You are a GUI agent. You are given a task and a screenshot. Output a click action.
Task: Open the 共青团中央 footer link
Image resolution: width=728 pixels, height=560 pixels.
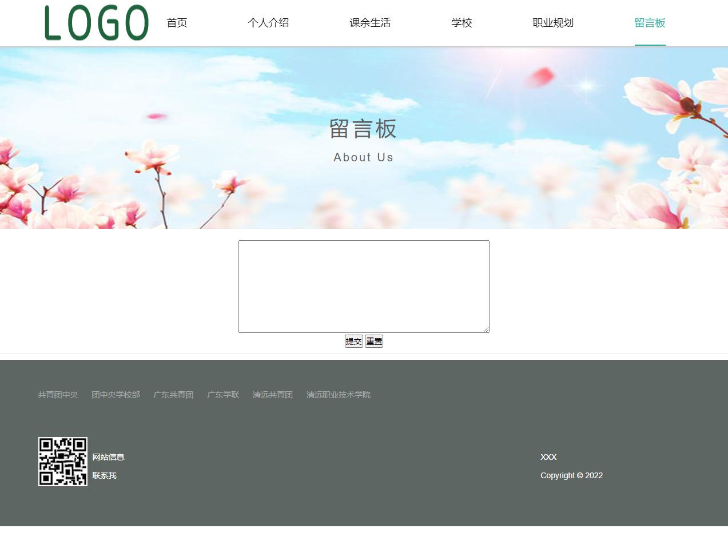(x=58, y=395)
